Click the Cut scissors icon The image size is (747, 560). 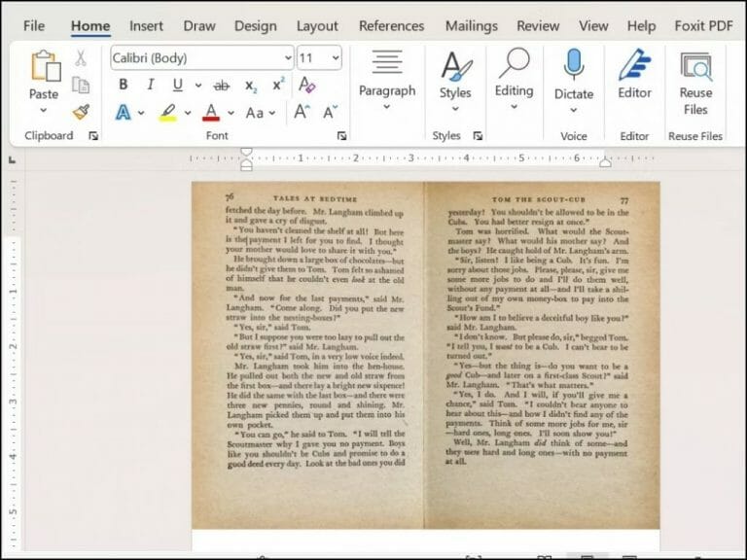pyautogui.click(x=81, y=58)
